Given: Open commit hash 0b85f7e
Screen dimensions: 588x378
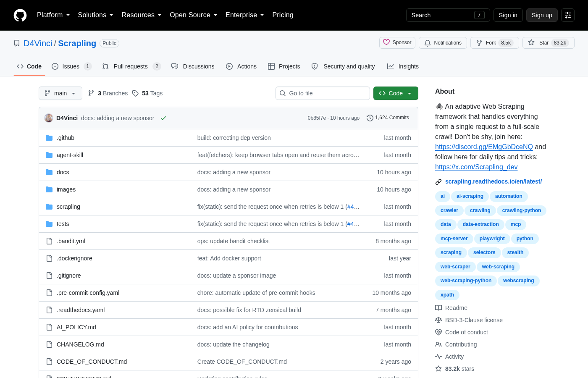Looking at the screenshot, I should [x=317, y=118].
